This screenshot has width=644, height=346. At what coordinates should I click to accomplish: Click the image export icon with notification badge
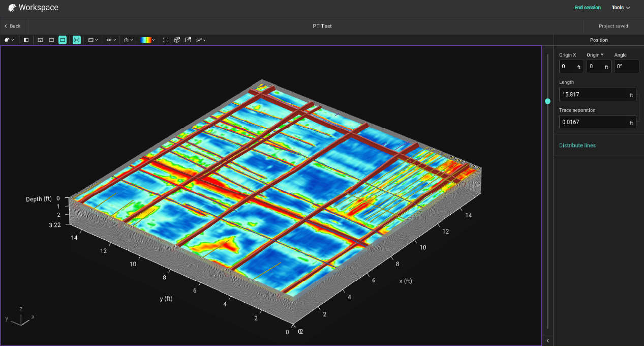point(188,40)
